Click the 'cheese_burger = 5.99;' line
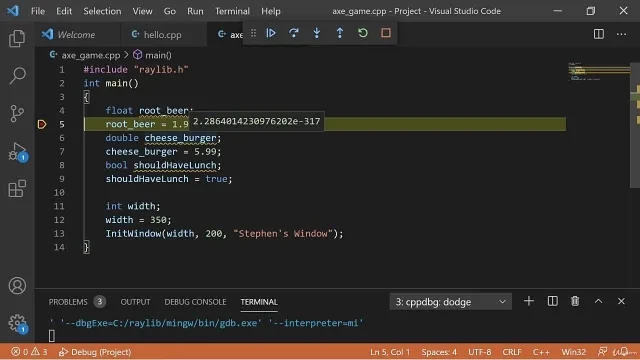 pos(163,151)
